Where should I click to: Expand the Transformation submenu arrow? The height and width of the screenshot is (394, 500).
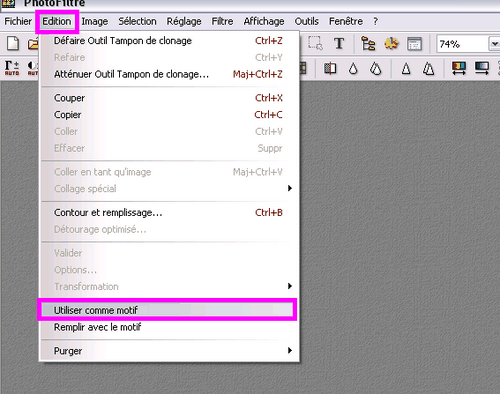(x=290, y=286)
